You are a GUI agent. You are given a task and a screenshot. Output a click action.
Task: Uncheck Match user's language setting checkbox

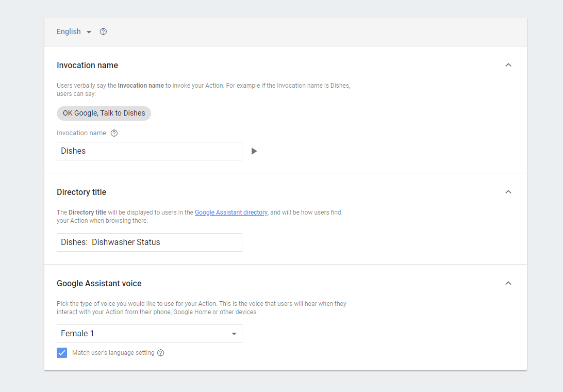tap(62, 353)
